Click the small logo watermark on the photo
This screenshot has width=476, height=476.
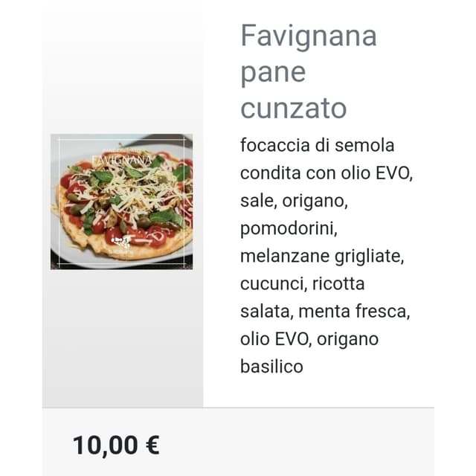(x=120, y=241)
